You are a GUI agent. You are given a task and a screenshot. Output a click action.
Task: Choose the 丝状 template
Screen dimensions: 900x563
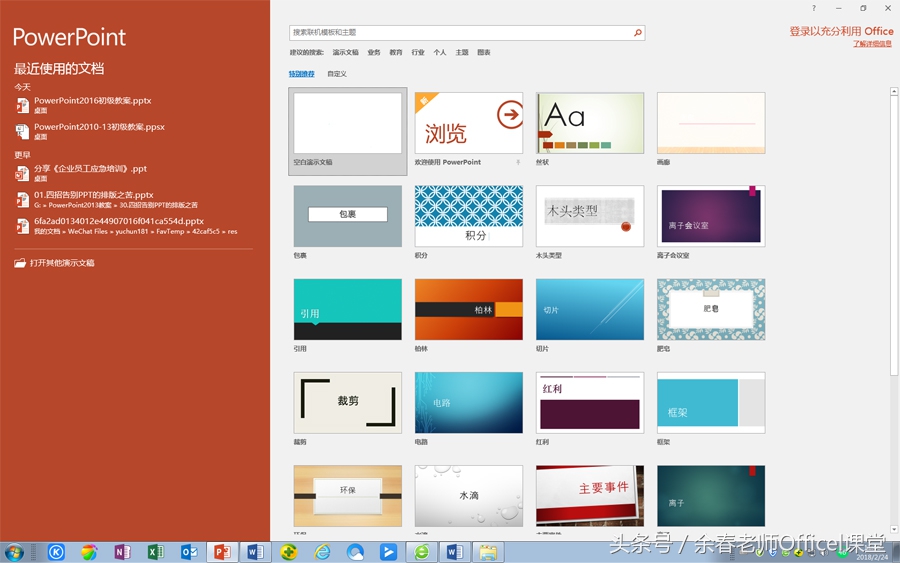pyautogui.click(x=590, y=123)
